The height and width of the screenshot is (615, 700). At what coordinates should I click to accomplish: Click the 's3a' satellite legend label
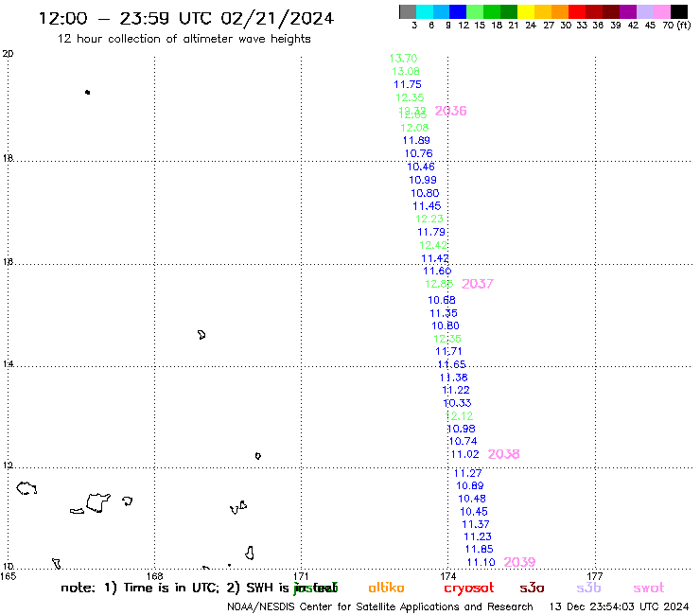pyautogui.click(x=532, y=588)
